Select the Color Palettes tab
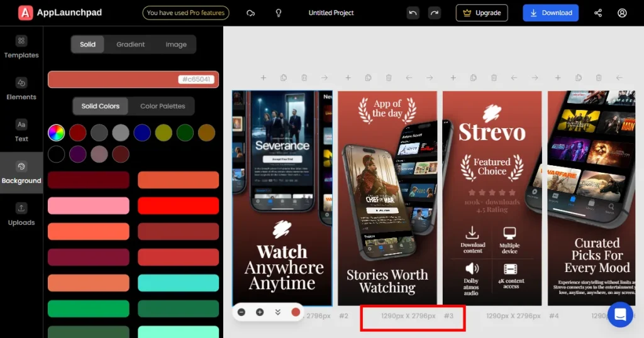644x338 pixels. (163, 106)
